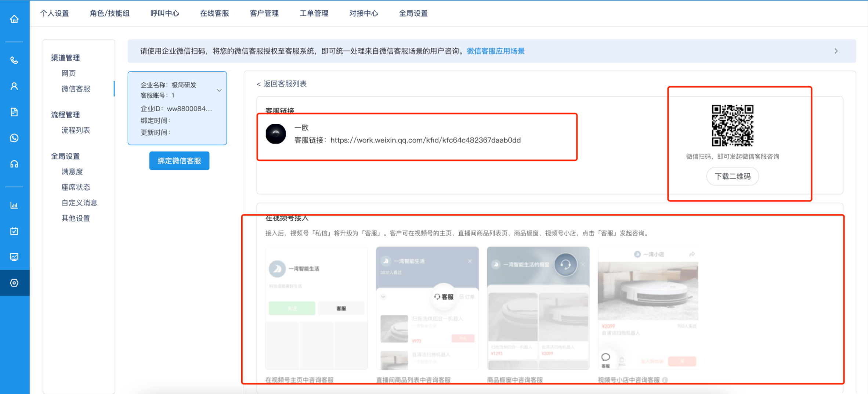Open the 全局设置 top tab
Viewport: 868px width, 394px height.
tap(413, 13)
